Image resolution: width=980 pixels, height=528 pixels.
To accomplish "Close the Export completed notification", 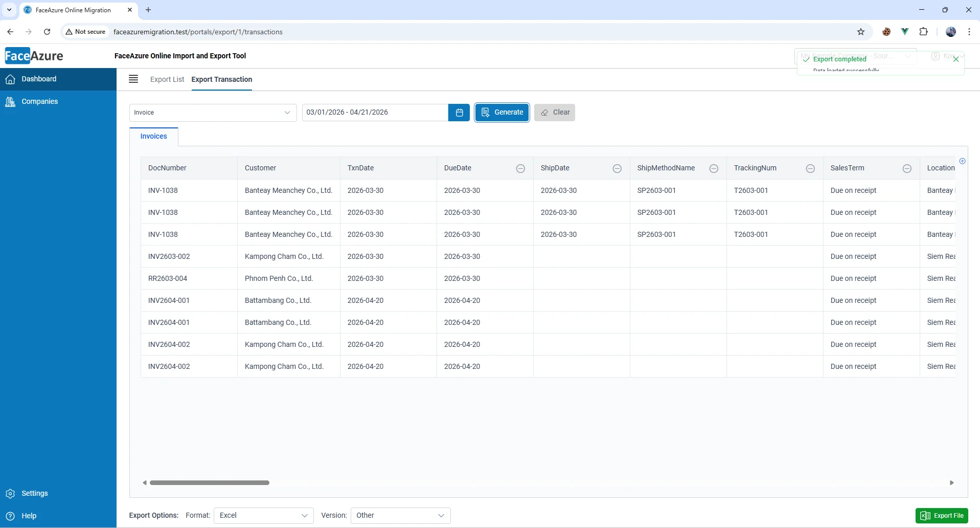I will pos(956,59).
